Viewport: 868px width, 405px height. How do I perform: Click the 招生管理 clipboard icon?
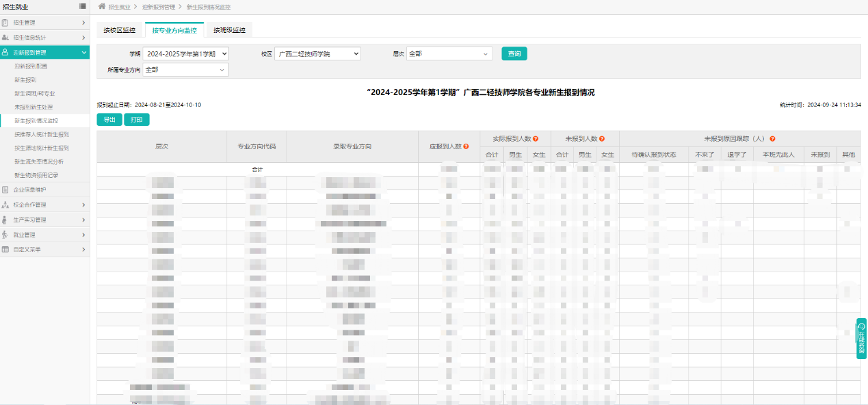tap(5, 23)
